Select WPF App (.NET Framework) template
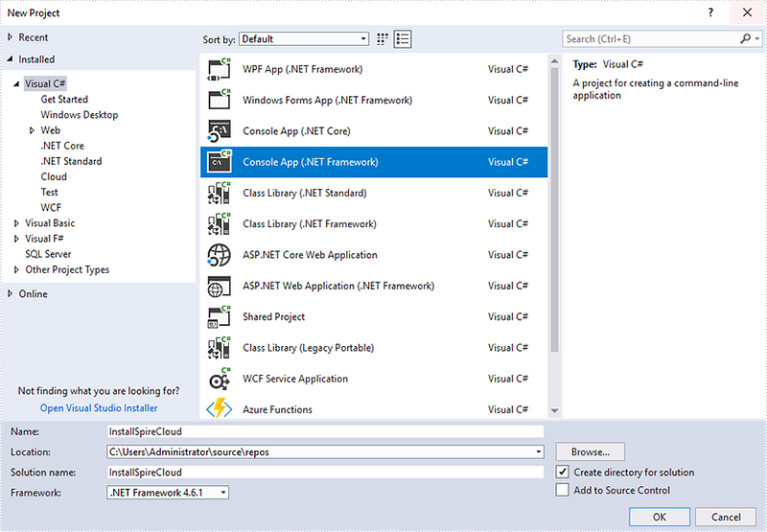 pos(374,69)
